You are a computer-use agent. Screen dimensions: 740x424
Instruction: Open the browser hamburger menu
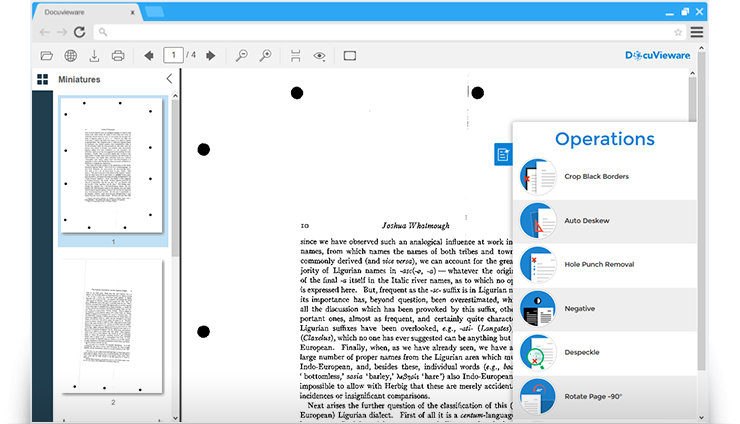696,32
